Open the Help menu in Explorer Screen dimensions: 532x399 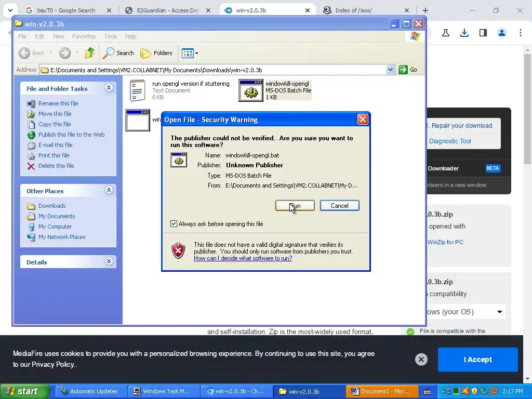click(x=130, y=36)
